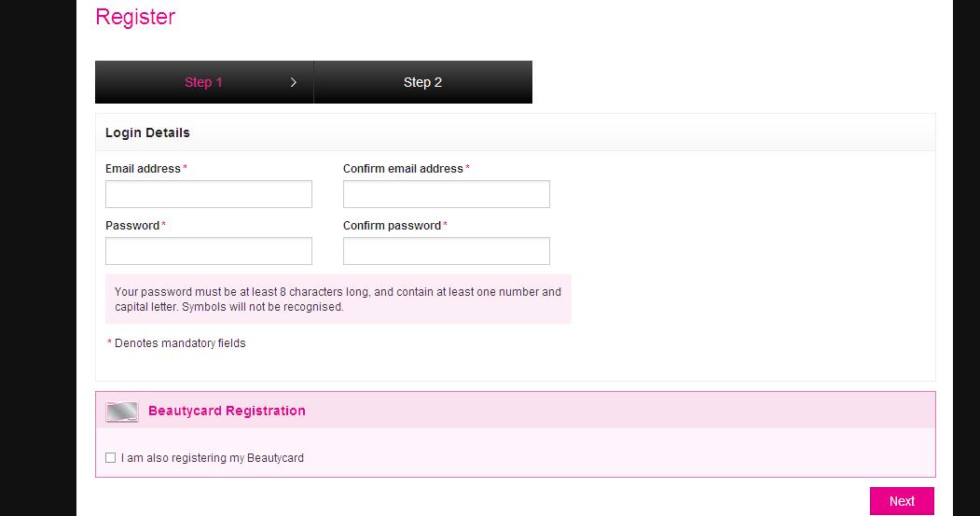This screenshot has width=980, height=516.
Task: Click the Password label
Action: [x=132, y=226]
